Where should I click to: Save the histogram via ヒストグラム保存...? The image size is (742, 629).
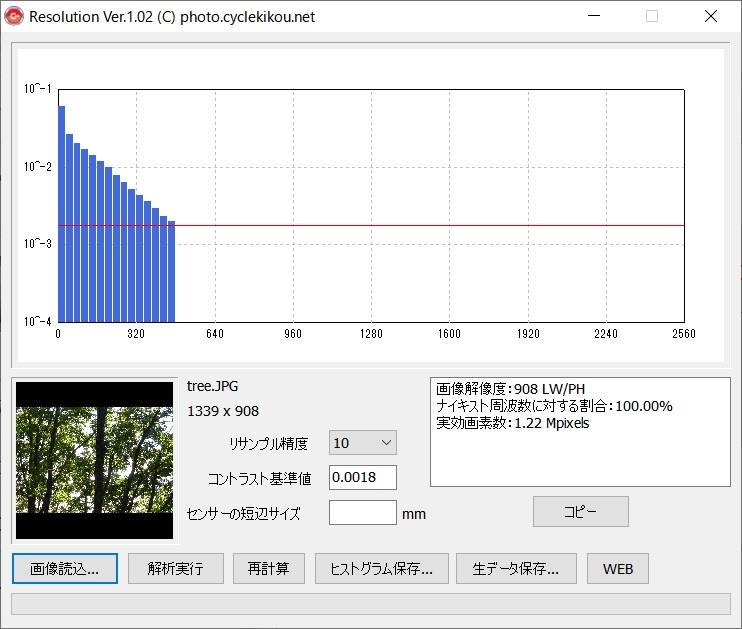coord(381,568)
